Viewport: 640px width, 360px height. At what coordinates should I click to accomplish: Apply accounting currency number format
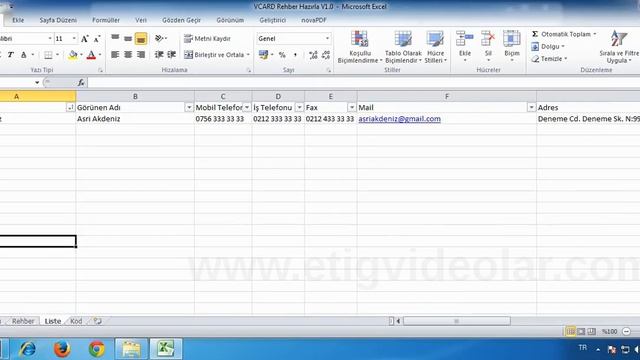tap(263, 55)
